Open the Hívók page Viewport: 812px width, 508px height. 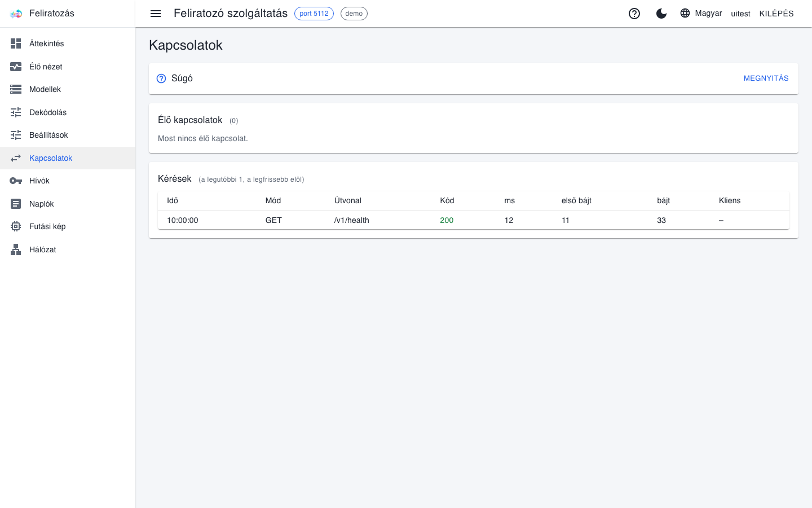(x=68, y=181)
